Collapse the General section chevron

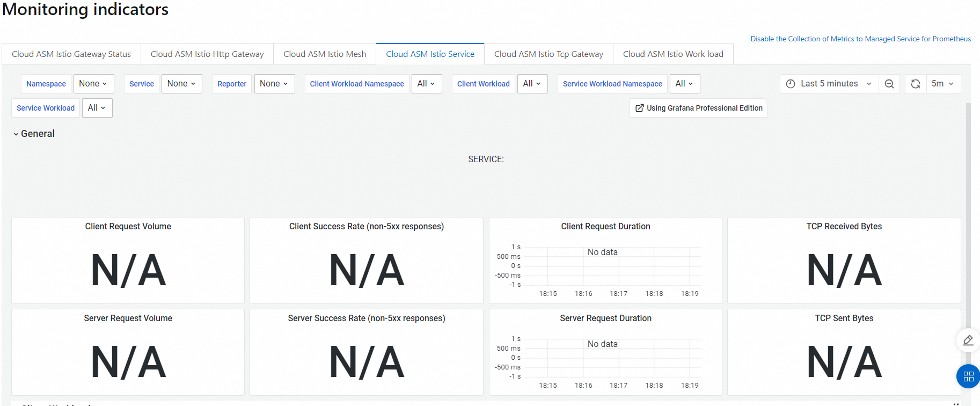[16, 134]
